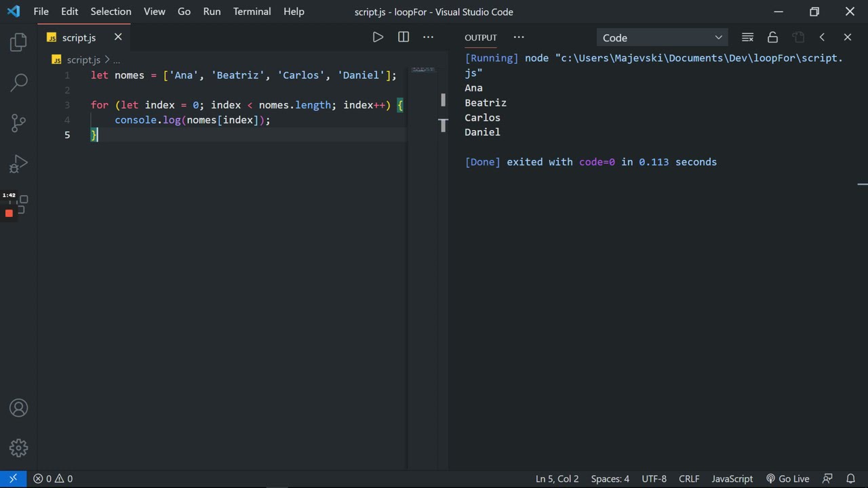The width and height of the screenshot is (868, 488).
Task: Open the remote window indicator
Action: pyautogui.click(x=13, y=479)
